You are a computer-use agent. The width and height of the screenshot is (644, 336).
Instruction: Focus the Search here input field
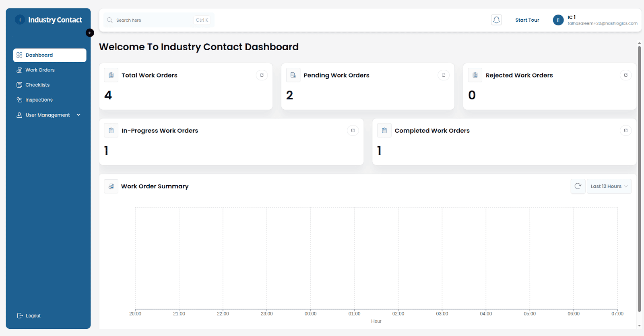tap(159, 20)
